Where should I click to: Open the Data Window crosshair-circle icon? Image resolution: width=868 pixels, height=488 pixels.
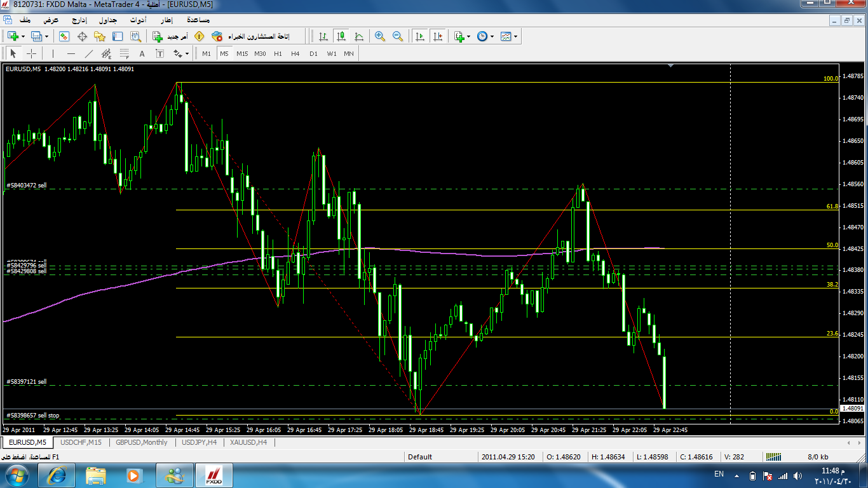click(x=82, y=37)
